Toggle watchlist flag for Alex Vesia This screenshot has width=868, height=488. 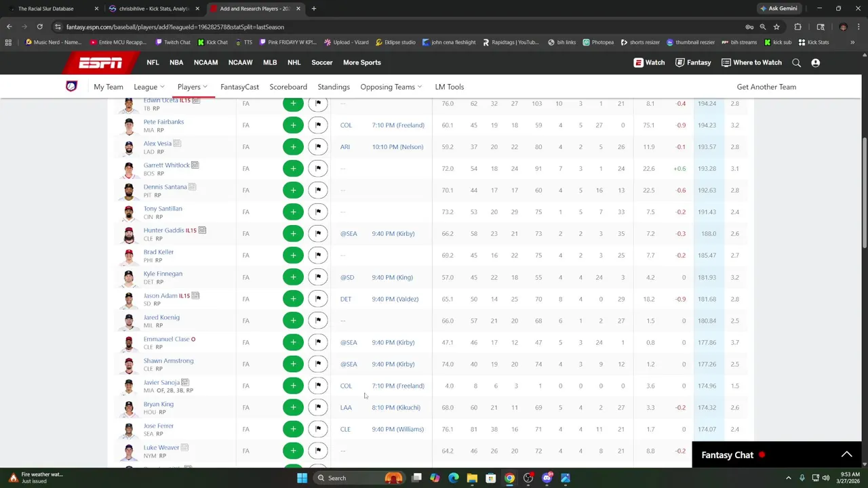[317, 147]
